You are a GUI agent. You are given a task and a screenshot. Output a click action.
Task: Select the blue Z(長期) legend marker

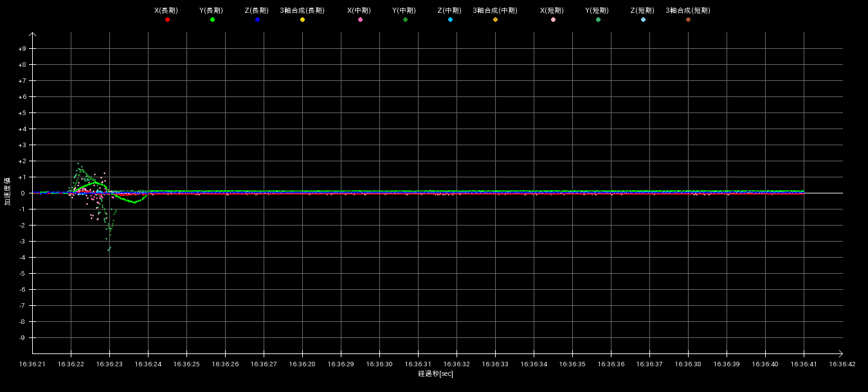click(257, 20)
